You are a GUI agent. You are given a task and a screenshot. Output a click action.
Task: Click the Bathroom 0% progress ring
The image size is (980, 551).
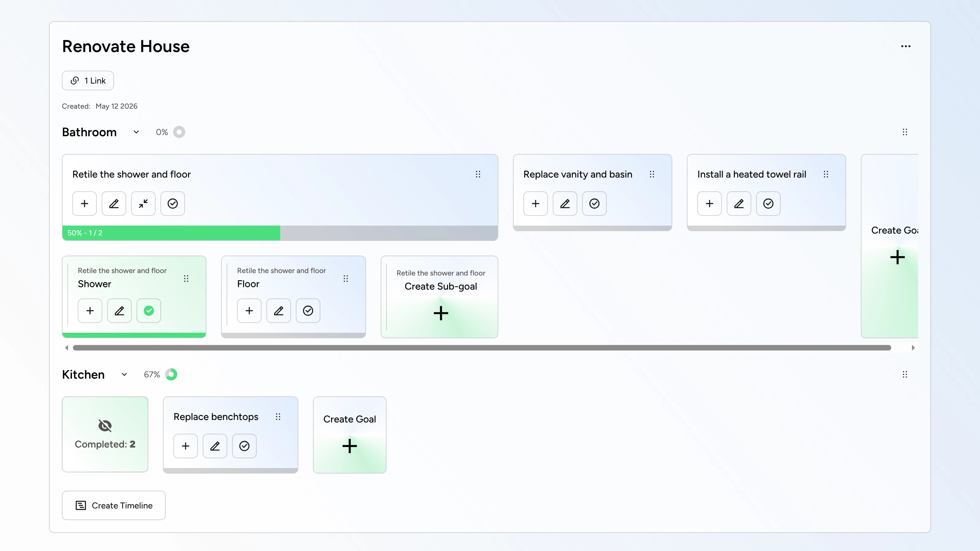179,132
